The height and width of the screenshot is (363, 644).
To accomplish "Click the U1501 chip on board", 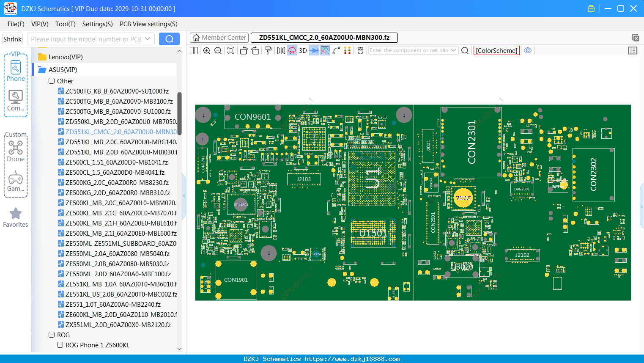I will pos(373,233).
